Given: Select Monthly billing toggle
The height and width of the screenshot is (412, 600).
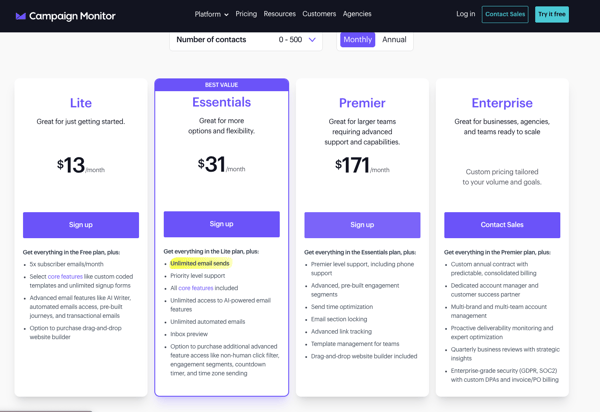Looking at the screenshot, I should (357, 39).
